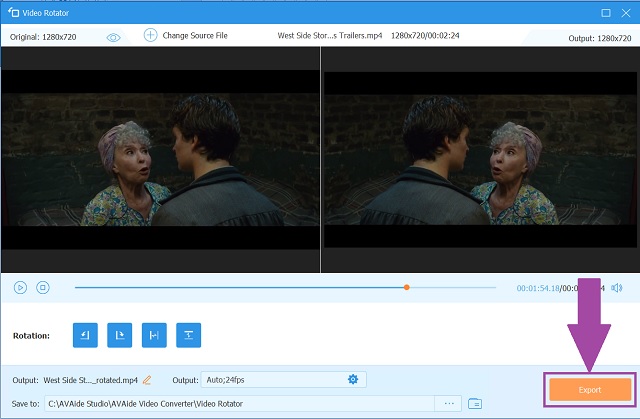This screenshot has width=640, height=419.
Task: Play the video preview
Action: (20, 288)
